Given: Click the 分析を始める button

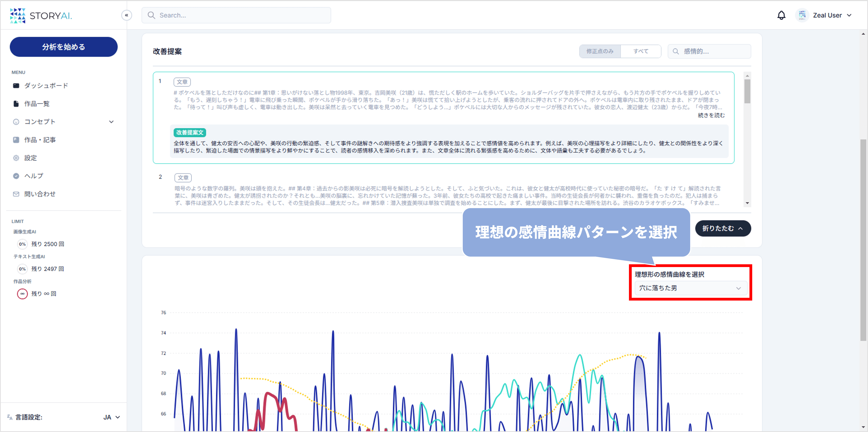Looking at the screenshot, I should (64, 47).
